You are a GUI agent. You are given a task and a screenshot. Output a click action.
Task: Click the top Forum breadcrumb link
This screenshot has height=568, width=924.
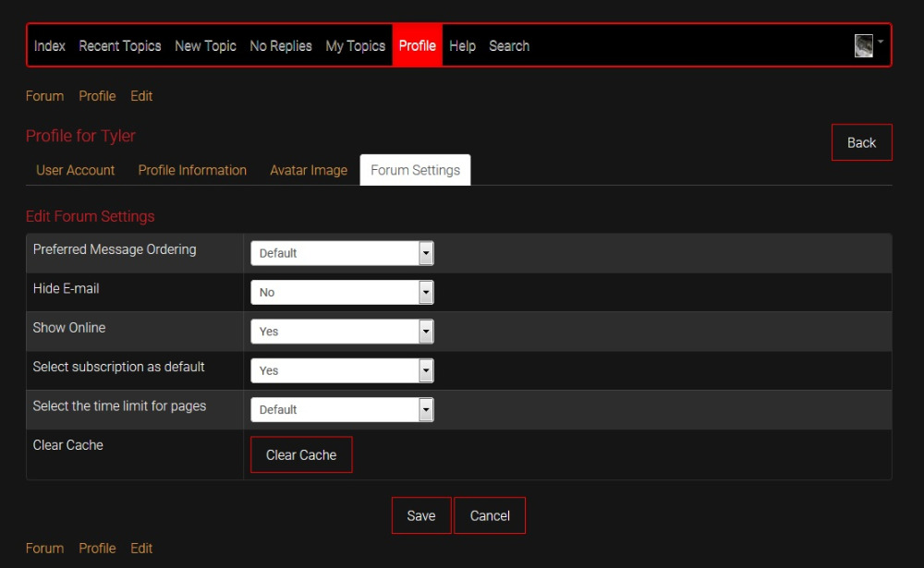click(44, 96)
